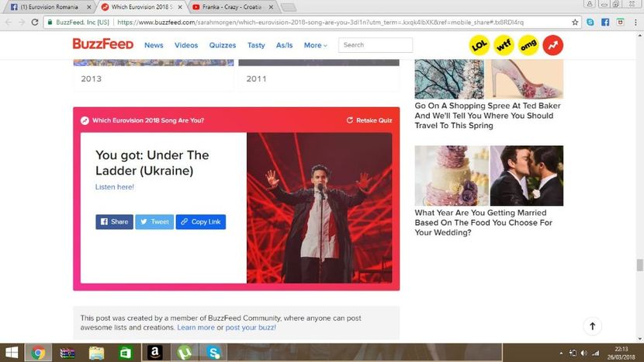Select the Which Eurovision 2018 tab

pyautogui.click(x=141, y=7)
